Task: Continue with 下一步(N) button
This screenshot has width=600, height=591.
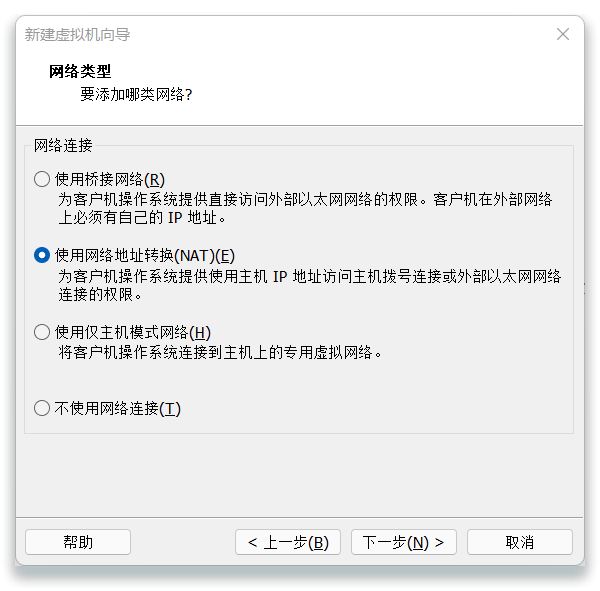Action: click(x=404, y=542)
